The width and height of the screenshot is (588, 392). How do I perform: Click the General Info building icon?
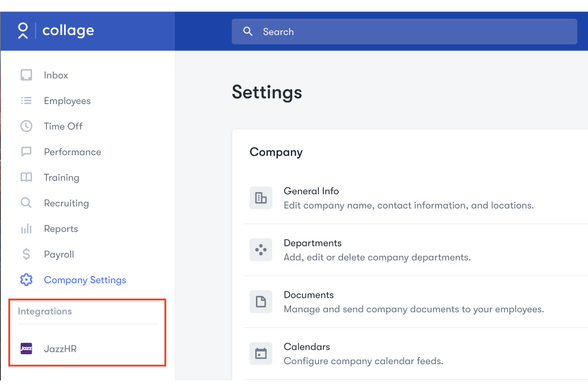[261, 198]
